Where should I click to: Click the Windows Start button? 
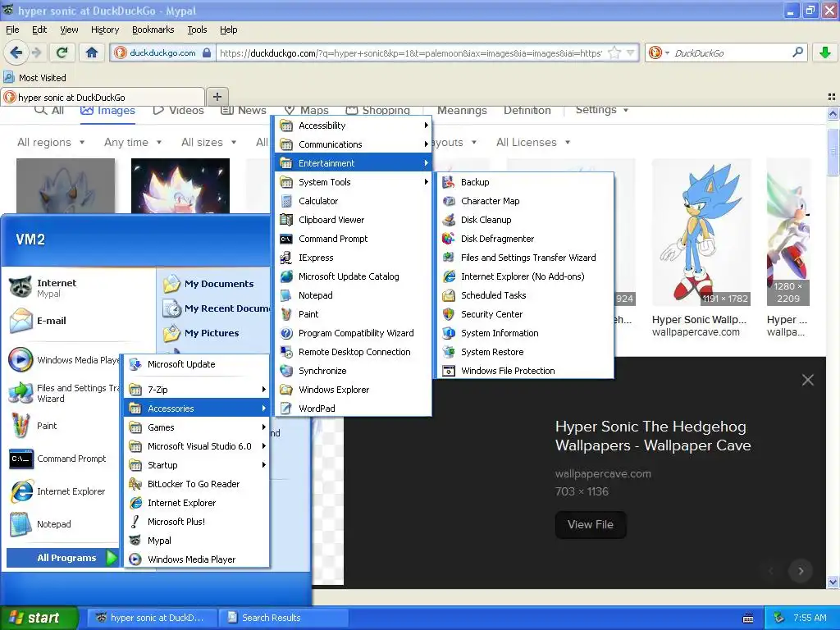click(x=39, y=618)
